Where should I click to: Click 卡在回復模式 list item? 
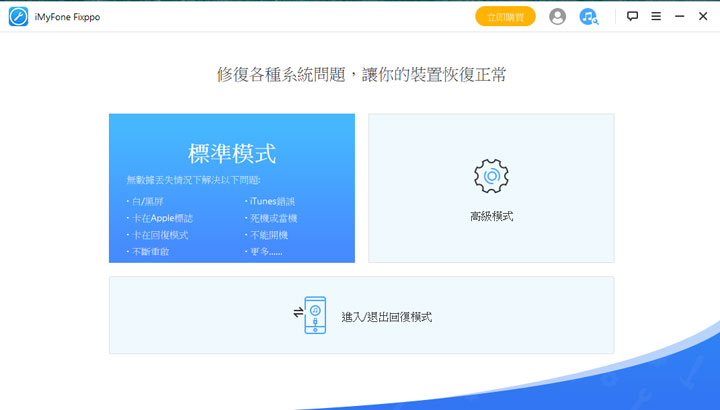[x=158, y=235]
